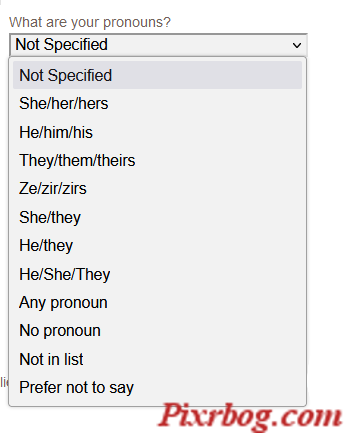The width and height of the screenshot is (362, 448).
Task: Pick the He/they option
Action: point(157,246)
